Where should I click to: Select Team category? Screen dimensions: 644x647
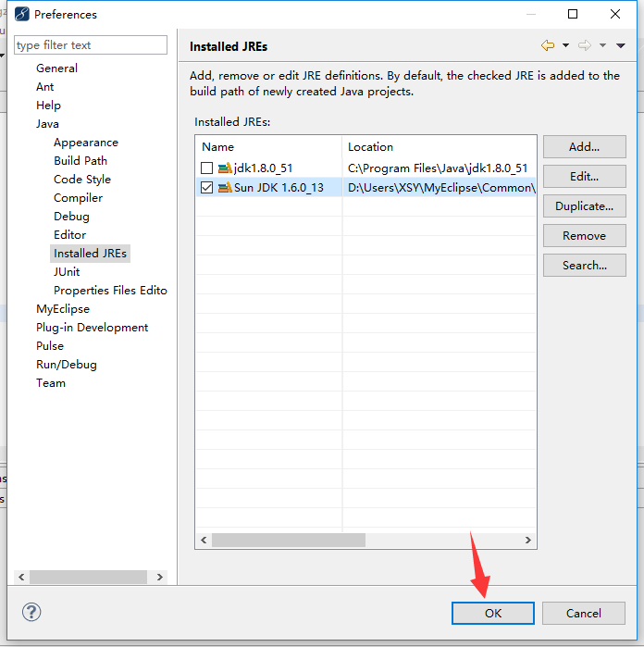(x=51, y=383)
